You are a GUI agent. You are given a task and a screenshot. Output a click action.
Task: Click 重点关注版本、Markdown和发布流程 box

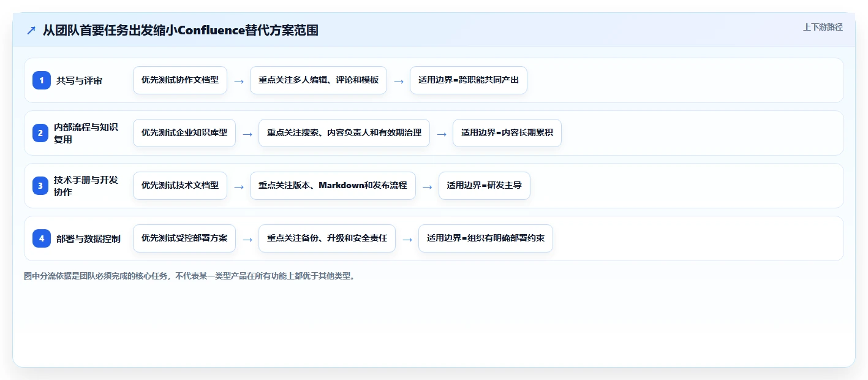(333, 186)
